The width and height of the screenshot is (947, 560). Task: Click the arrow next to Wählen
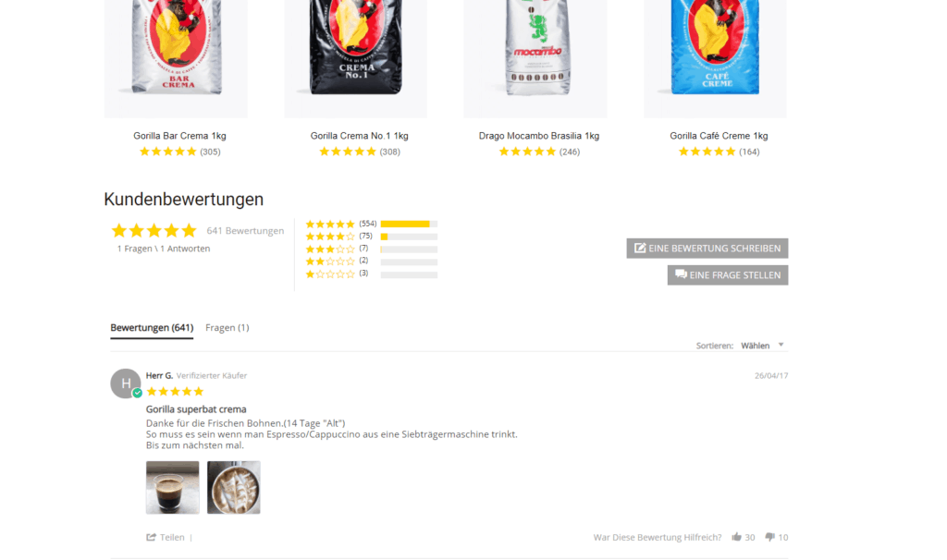(x=781, y=345)
